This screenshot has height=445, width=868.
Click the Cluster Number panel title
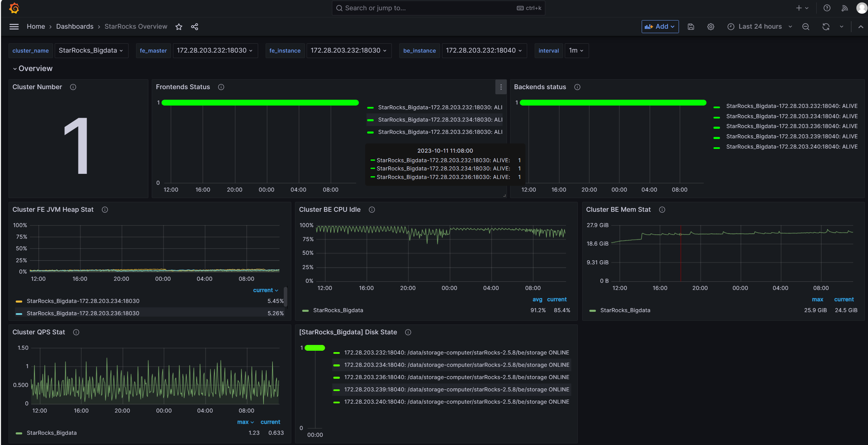pyautogui.click(x=37, y=87)
